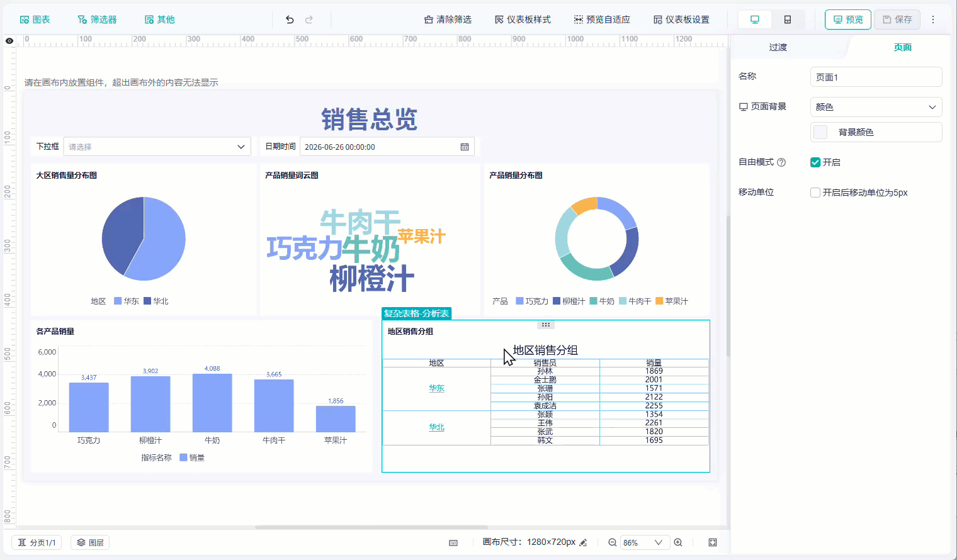Open the 筛选器 menu
The height and width of the screenshot is (560, 957).
(x=97, y=20)
